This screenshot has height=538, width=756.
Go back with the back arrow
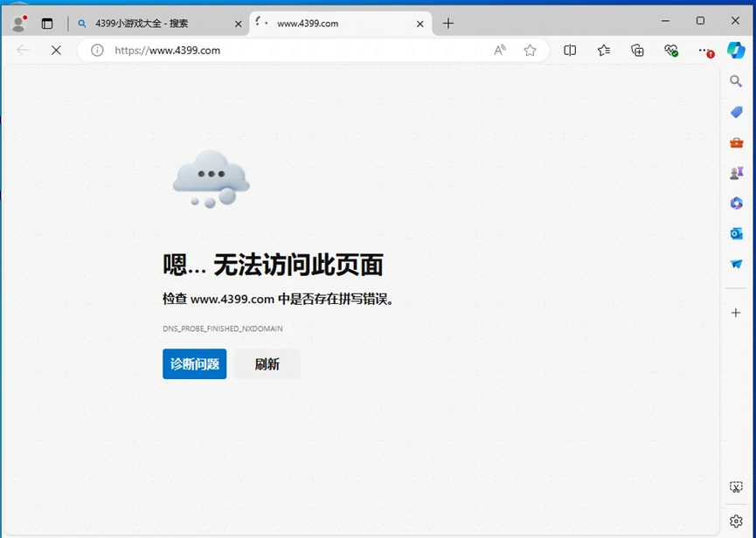pyautogui.click(x=23, y=50)
